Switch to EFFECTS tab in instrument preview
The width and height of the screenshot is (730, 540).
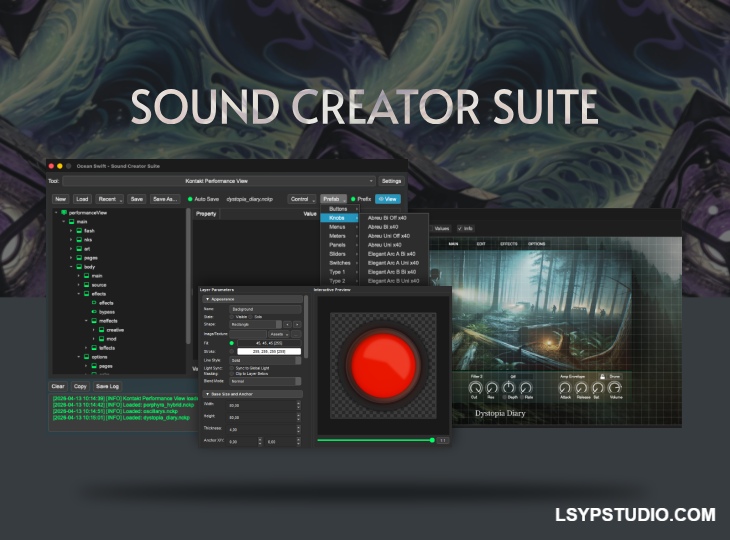click(508, 244)
